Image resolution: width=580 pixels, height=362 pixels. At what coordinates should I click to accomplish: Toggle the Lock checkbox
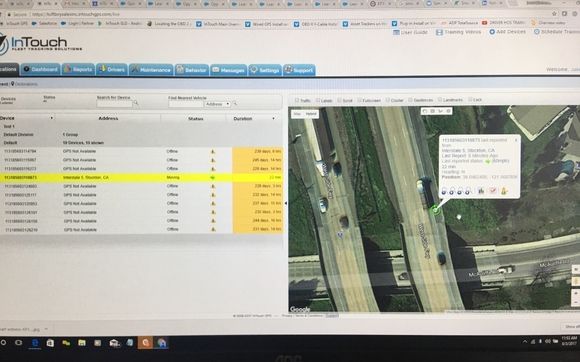point(470,99)
